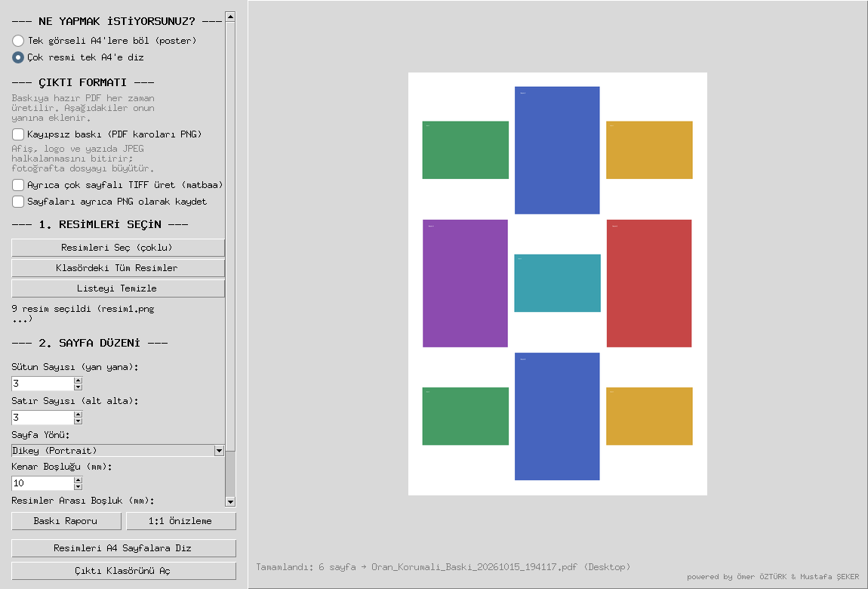Click the 'Sayfa Yönü:' label

(x=41, y=434)
